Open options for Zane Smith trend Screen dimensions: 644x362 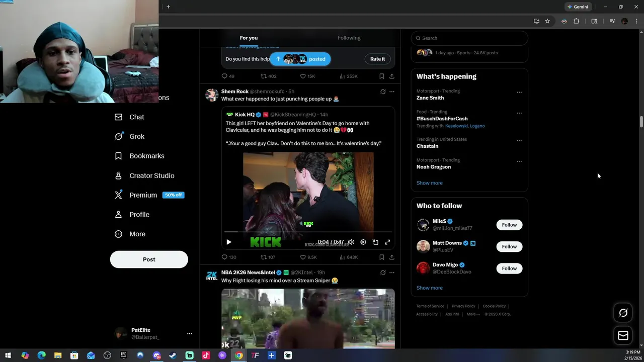click(x=519, y=92)
